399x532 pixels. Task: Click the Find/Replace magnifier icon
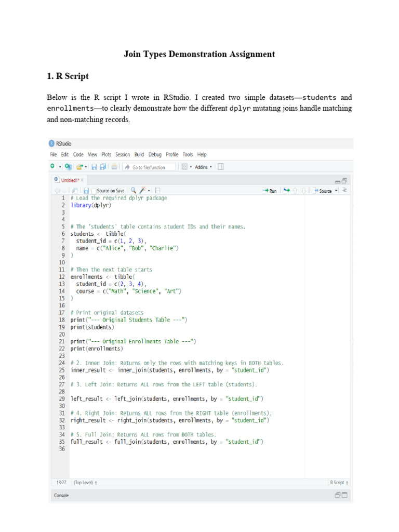(x=134, y=190)
